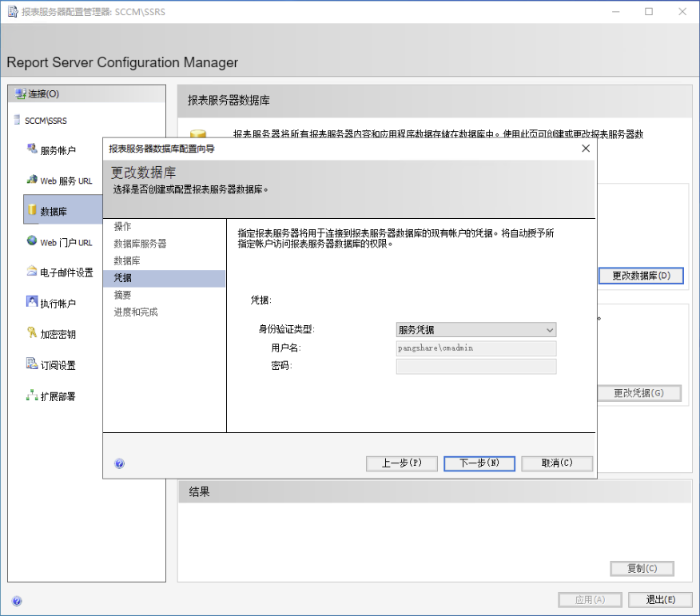The height and width of the screenshot is (616, 700).
Task: Click the 连接(O) text in sidebar
Action: coord(44,93)
